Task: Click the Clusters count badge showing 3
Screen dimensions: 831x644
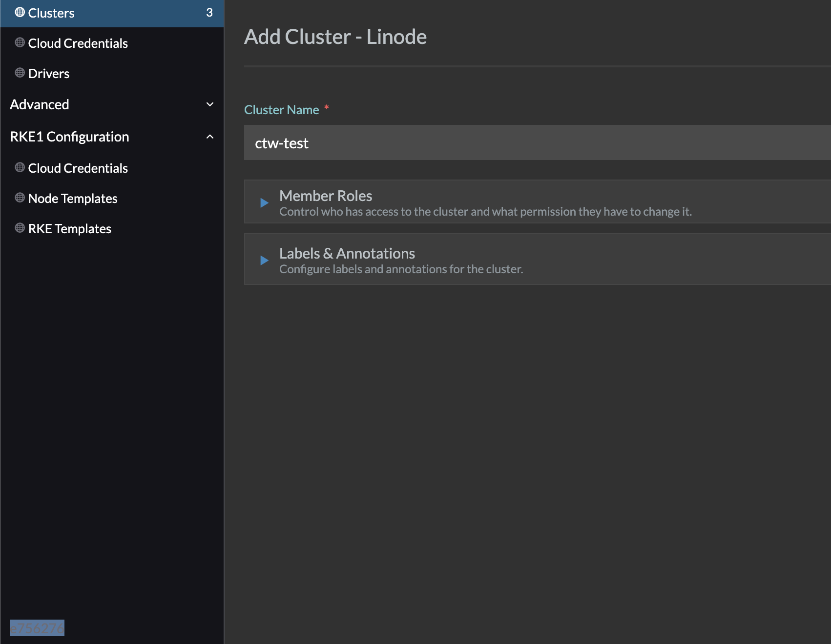Action: pos(210,13)
